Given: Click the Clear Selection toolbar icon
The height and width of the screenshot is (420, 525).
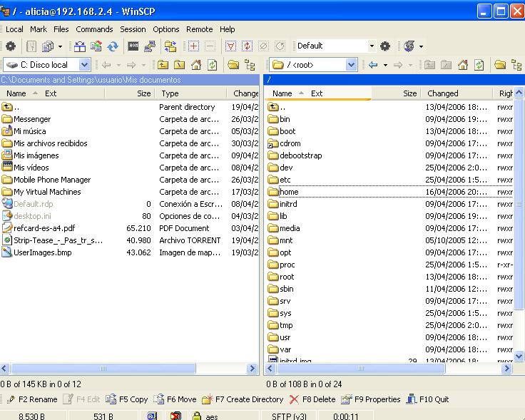Looking at the screenshot, I should (263, 46).
